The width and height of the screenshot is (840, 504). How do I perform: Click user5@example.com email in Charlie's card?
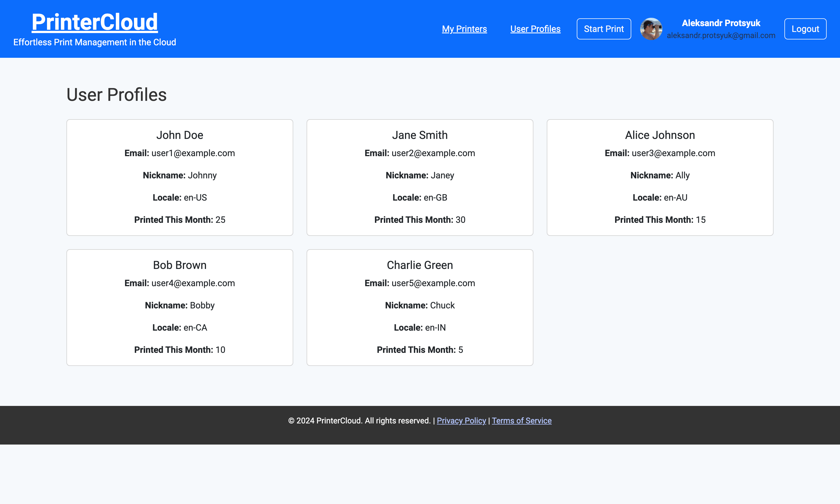coord(433,283)
